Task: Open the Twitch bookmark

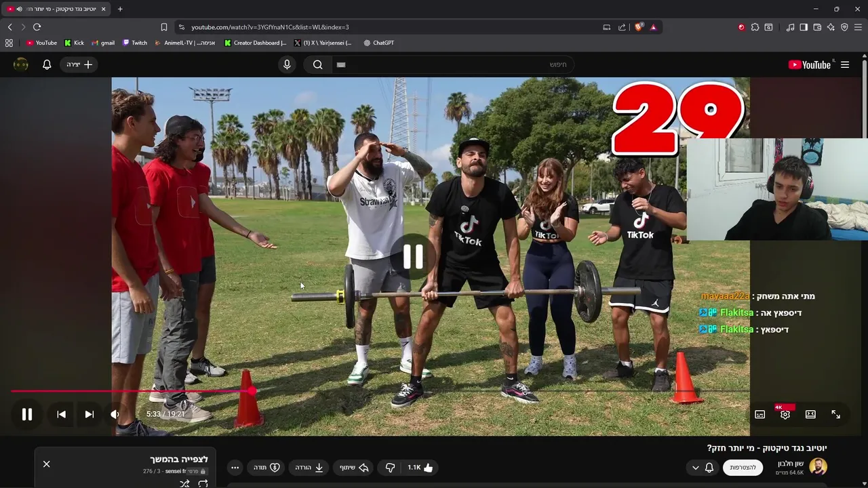Action: tap(135, 43)
